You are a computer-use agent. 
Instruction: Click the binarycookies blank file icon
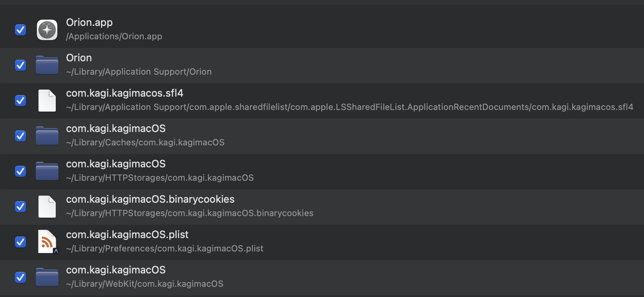coord(47,207)
